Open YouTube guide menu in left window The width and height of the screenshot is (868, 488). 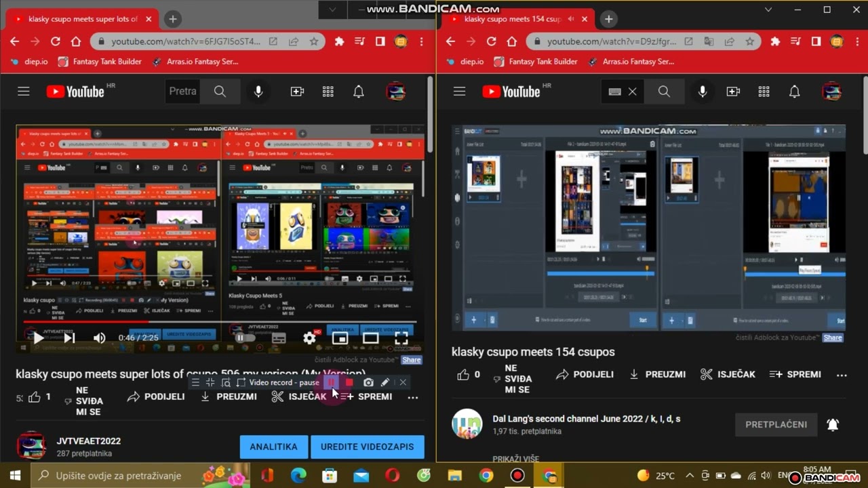tap(24, 91)
